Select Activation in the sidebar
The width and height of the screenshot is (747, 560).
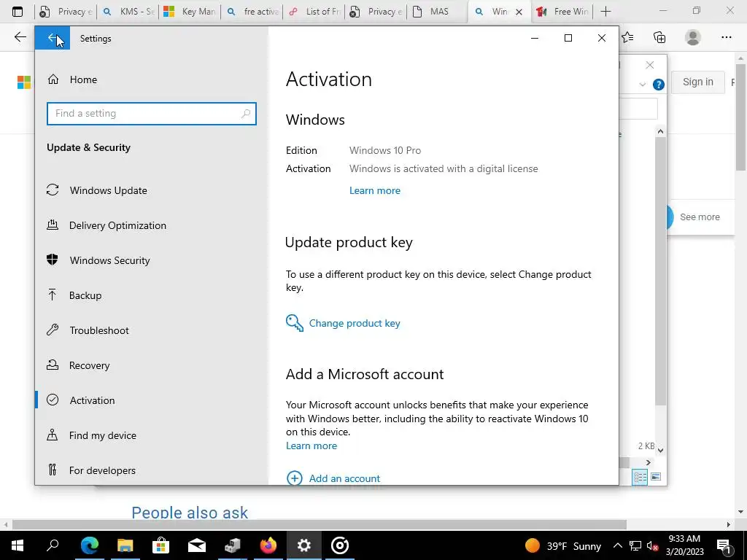pos(92,400)
